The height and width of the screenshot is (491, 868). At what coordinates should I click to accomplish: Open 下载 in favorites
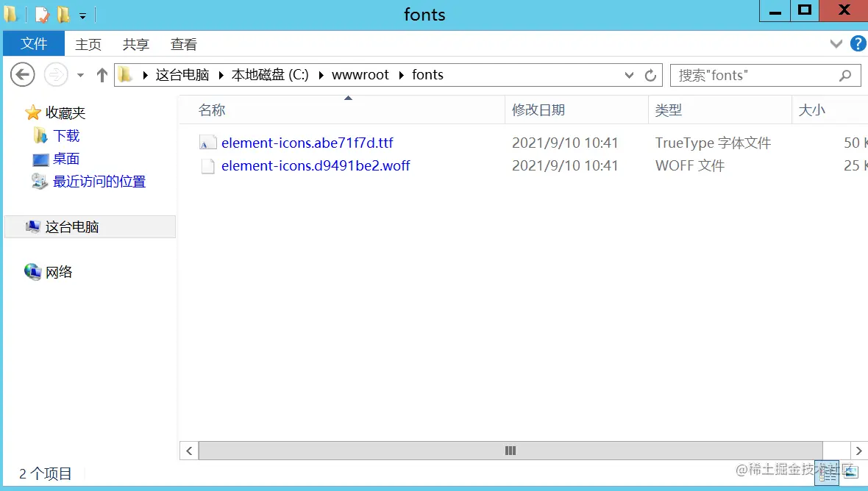pos(66,135)
